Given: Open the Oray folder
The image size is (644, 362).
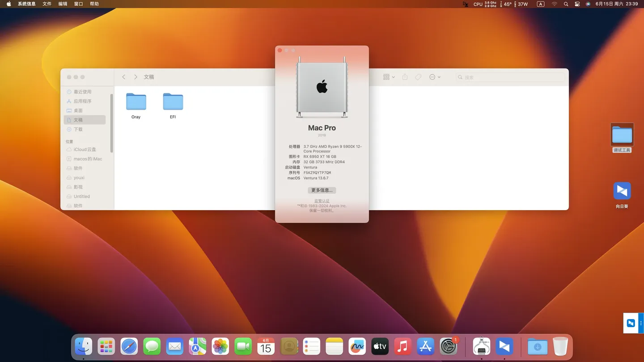Looking at the screenshot, I should 136,102.
